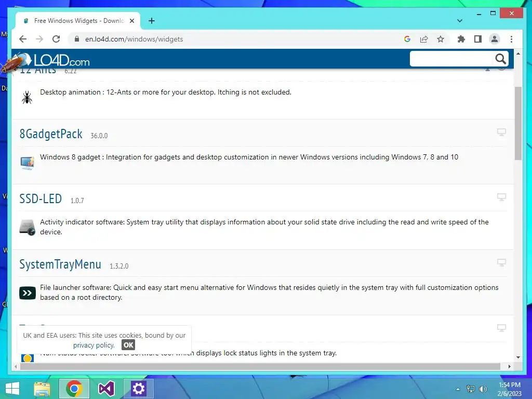Click the browser forward arrow
The height and width of the screenshot is (399, 532).
point(39,39)
